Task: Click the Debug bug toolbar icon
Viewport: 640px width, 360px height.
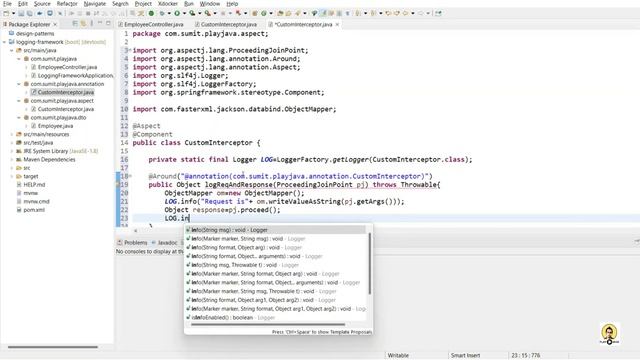Action: point(162,13)
